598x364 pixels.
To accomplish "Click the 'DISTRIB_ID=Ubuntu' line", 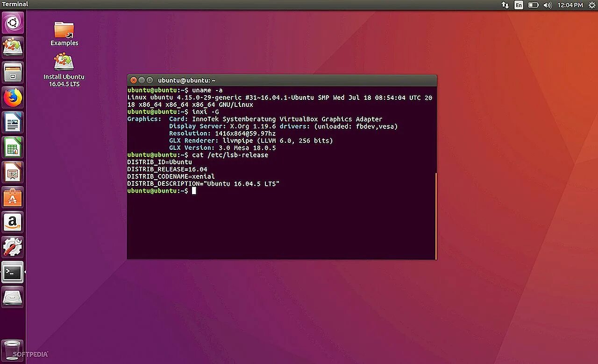I will 159,162.
